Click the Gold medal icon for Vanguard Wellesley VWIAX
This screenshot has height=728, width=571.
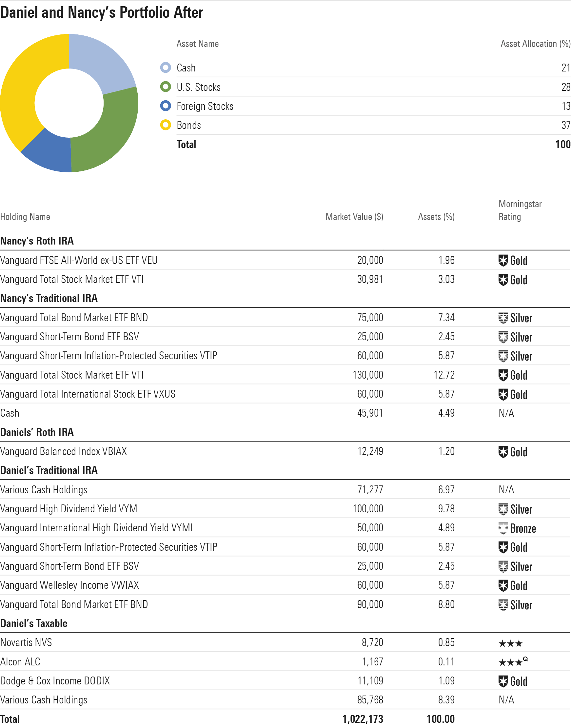tap(503, 586)
